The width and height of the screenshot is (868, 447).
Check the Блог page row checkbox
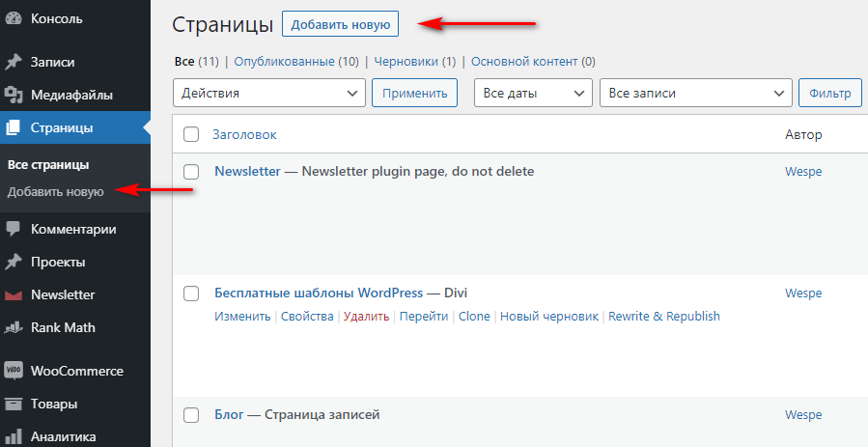click(191, 415)
